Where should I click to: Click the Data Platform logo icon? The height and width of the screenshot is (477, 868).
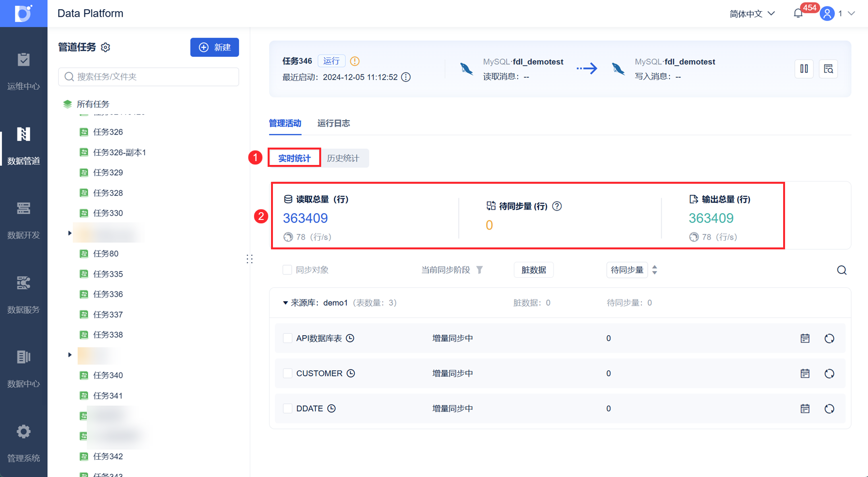click(23, 13)
